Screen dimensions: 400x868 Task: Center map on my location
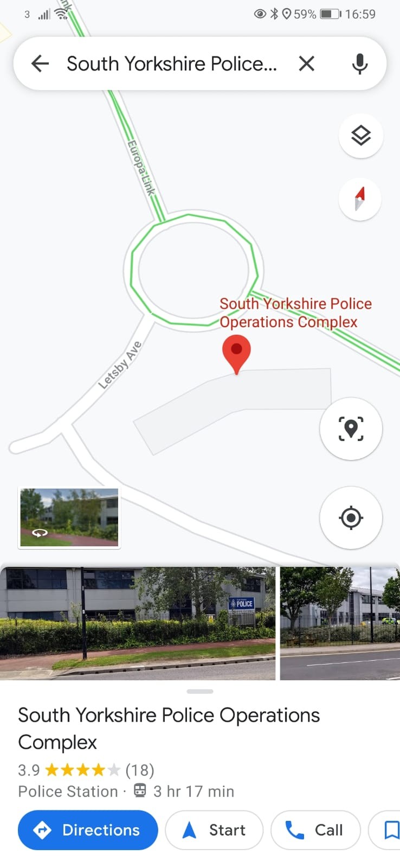tap(351, 518)
